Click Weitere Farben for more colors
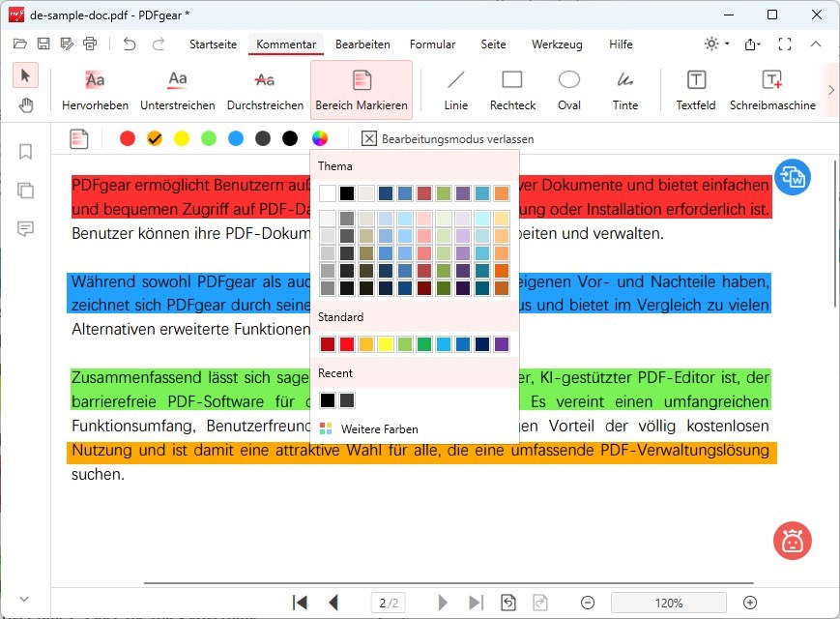840x619 pixels. click(369, 428)
